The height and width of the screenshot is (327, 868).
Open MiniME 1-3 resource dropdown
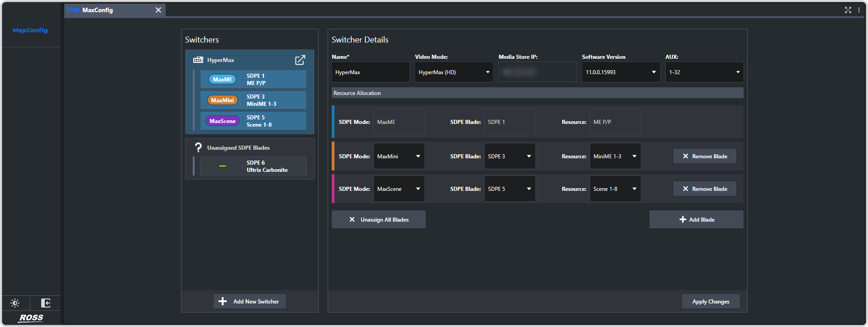615,156
